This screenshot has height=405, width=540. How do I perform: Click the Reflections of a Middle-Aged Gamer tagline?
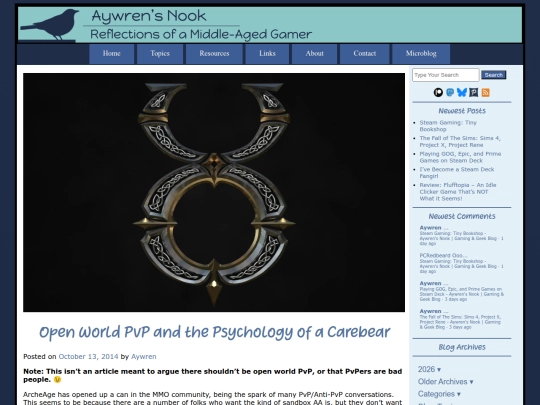coord(201,34)
